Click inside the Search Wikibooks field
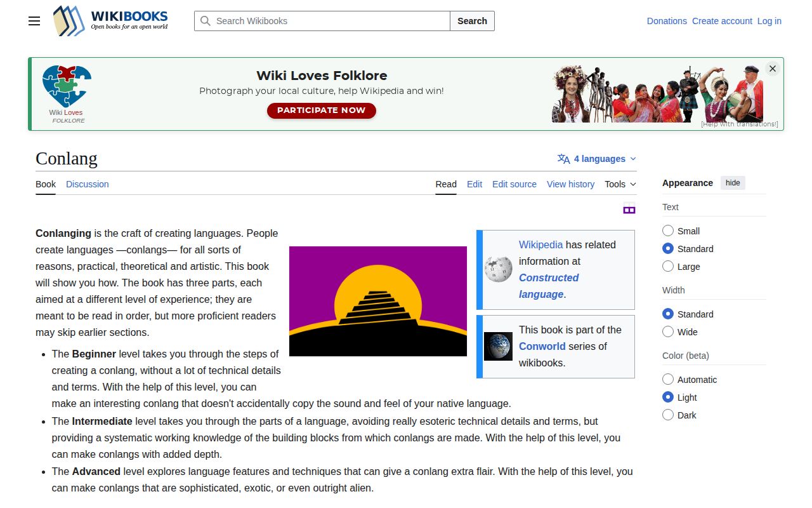Viewport: 812px width, 508px height. [x=317, y=21]
